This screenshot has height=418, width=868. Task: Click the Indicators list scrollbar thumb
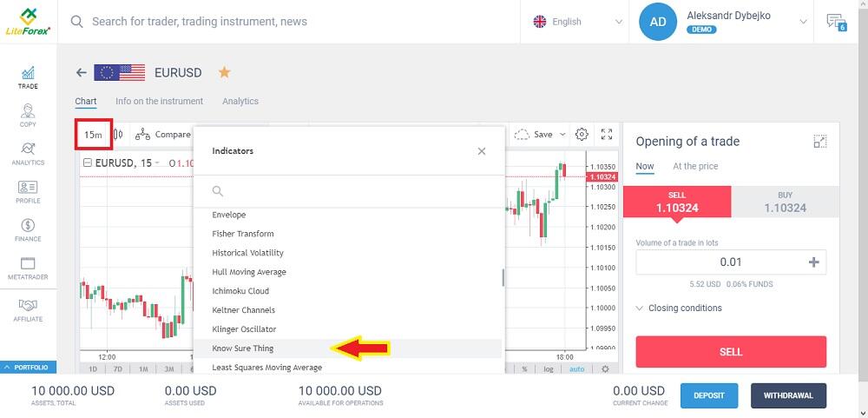503,277
